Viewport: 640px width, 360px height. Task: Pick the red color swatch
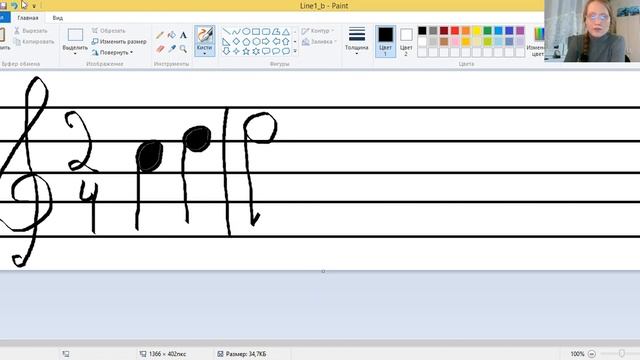pos(455,31)
